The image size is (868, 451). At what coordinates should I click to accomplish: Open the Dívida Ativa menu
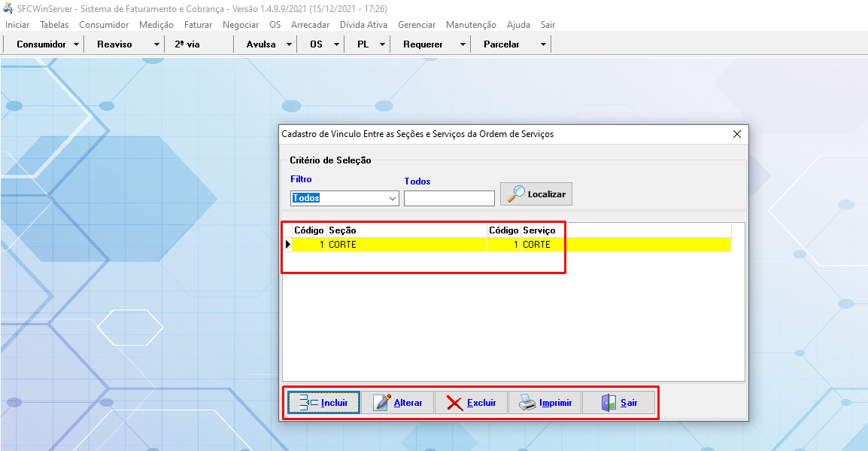[x=363, y=25]
